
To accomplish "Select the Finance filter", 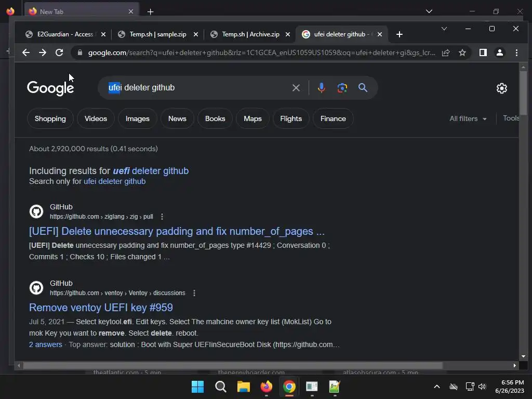I will [x=333, y=119].
